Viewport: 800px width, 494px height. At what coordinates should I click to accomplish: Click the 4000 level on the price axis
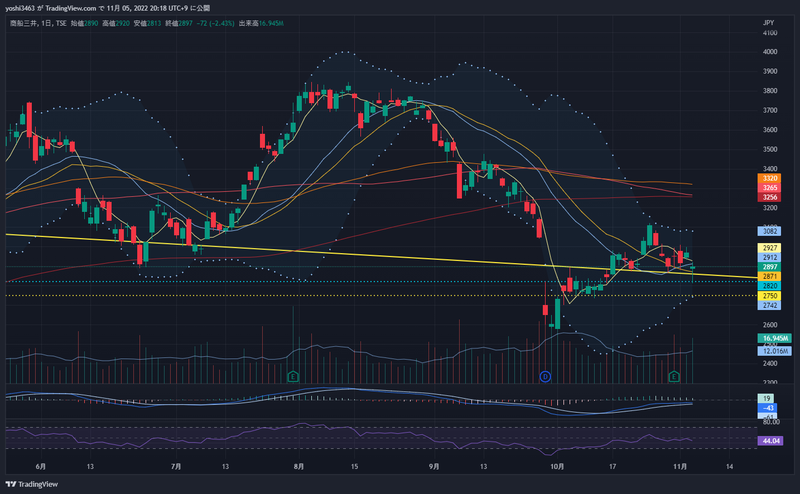[770, 52]
